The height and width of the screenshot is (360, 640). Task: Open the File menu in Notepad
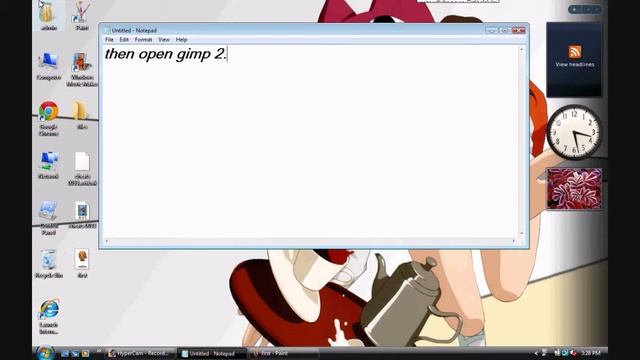pyautogui.click(x=109, y=40)
